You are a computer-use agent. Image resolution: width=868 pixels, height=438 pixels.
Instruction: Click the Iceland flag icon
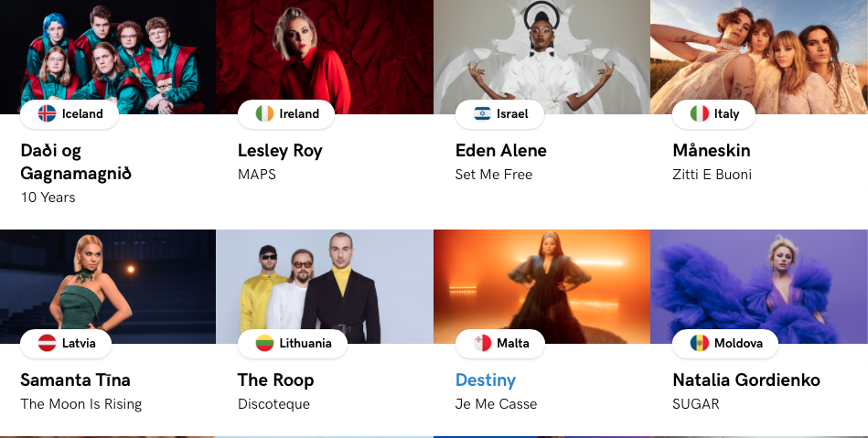point(47,113)
